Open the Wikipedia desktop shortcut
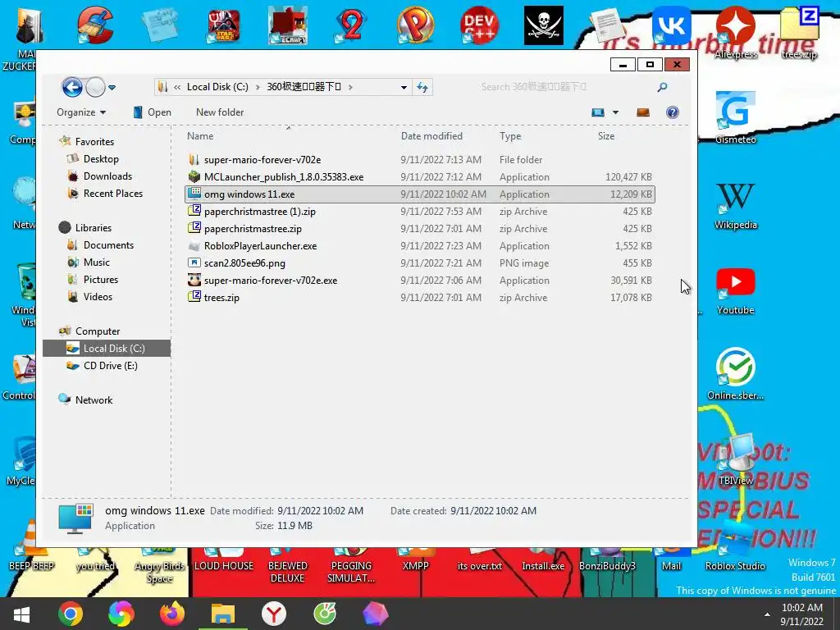840x630 pixels. (x=736, y=206)
